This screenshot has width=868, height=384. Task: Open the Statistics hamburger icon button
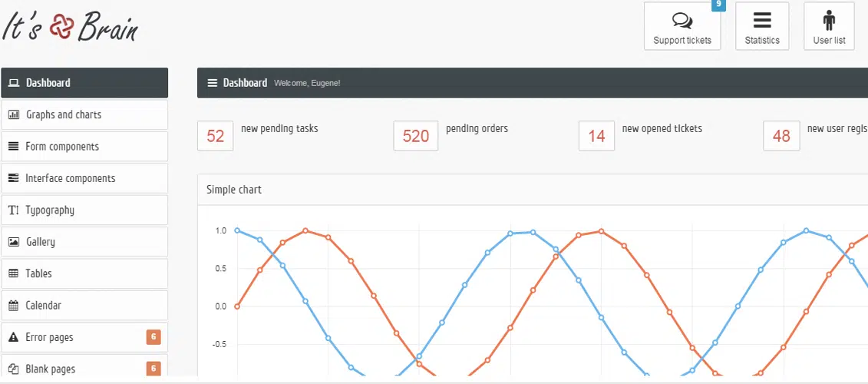761,21
